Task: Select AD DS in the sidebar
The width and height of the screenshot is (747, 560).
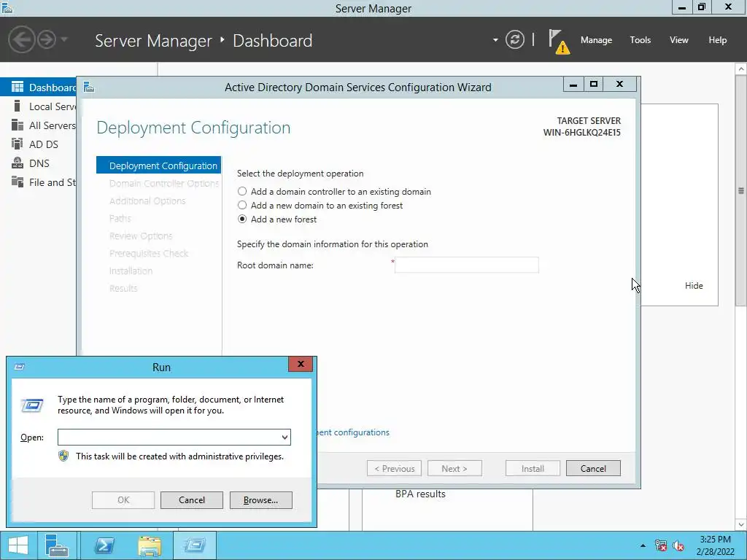Action: [x=39, y=144]
